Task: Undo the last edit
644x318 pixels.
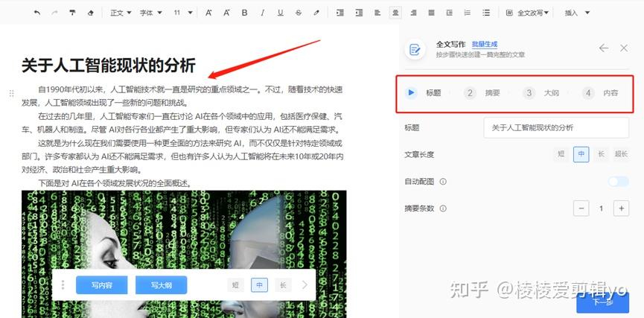Action: (x=37, y=13)
